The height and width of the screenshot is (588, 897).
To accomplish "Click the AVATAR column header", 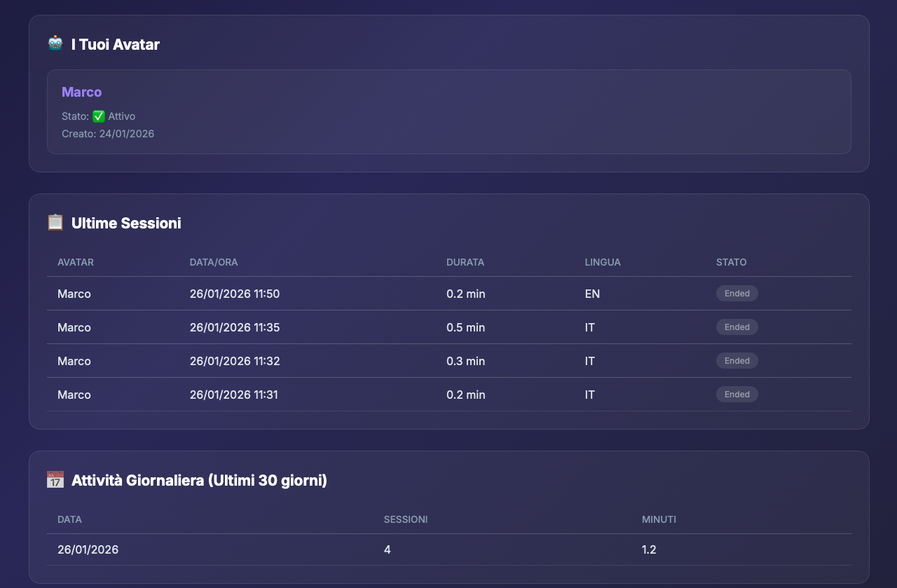I will pos(76,262).
